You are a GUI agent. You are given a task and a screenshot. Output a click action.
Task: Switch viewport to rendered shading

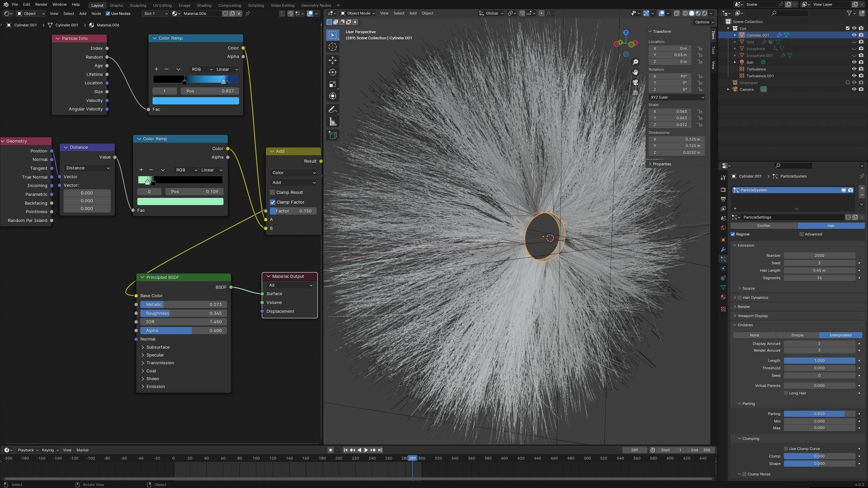click(x=705, y=13)
